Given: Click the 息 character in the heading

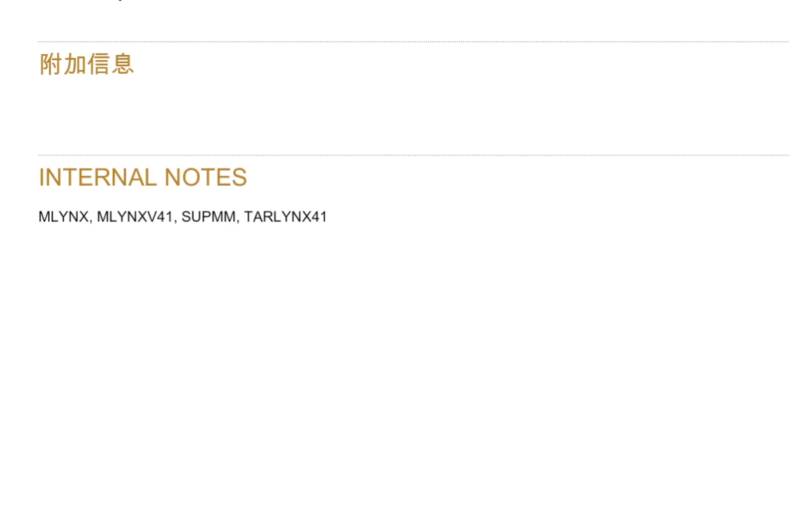Looking at the screenshot, I should [x=123, y=64].
